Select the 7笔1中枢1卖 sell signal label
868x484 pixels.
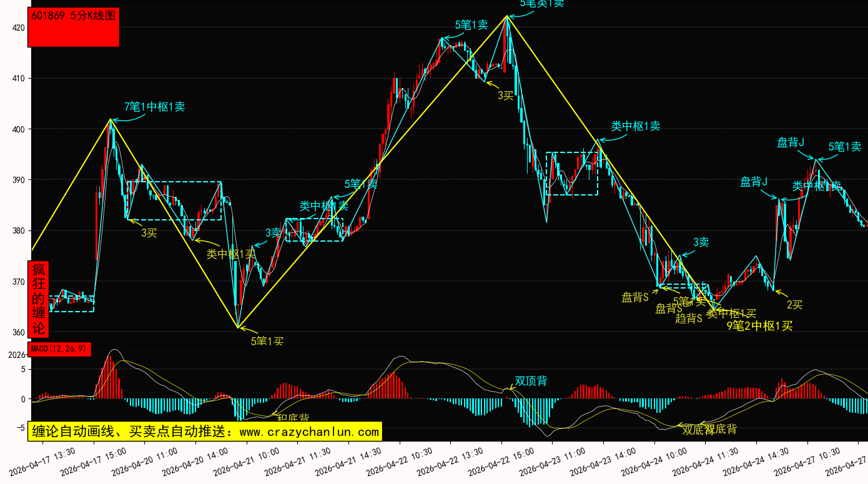click(154, 107)
